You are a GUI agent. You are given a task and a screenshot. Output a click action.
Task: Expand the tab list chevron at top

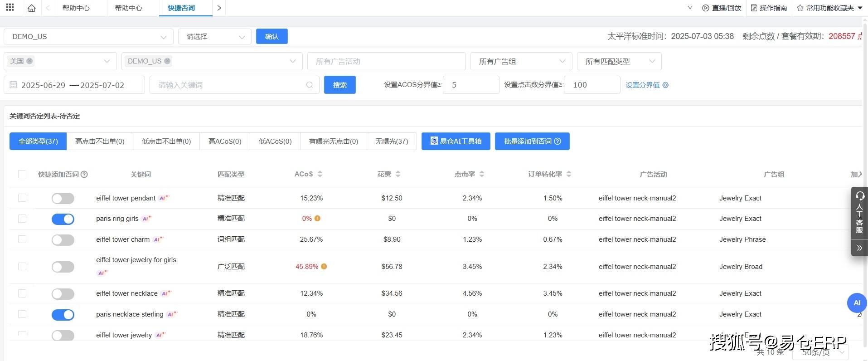pyautogui.click(x=690, y=8)
